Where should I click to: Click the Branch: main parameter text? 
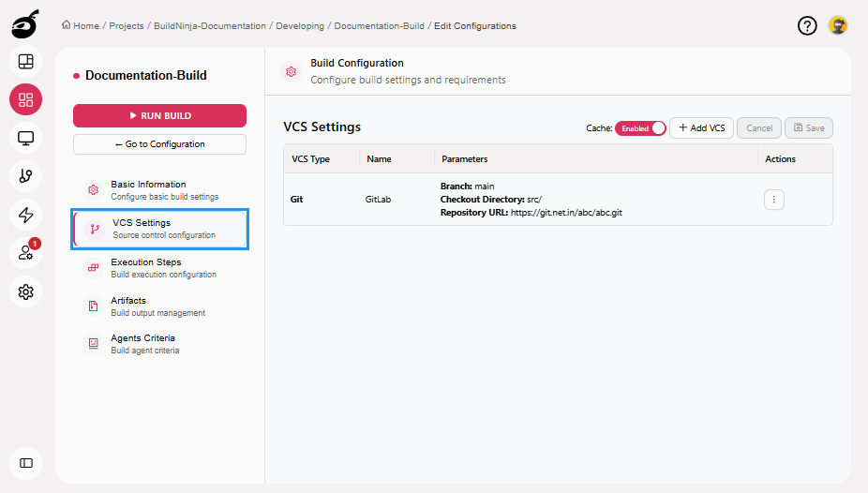point(467,186)
